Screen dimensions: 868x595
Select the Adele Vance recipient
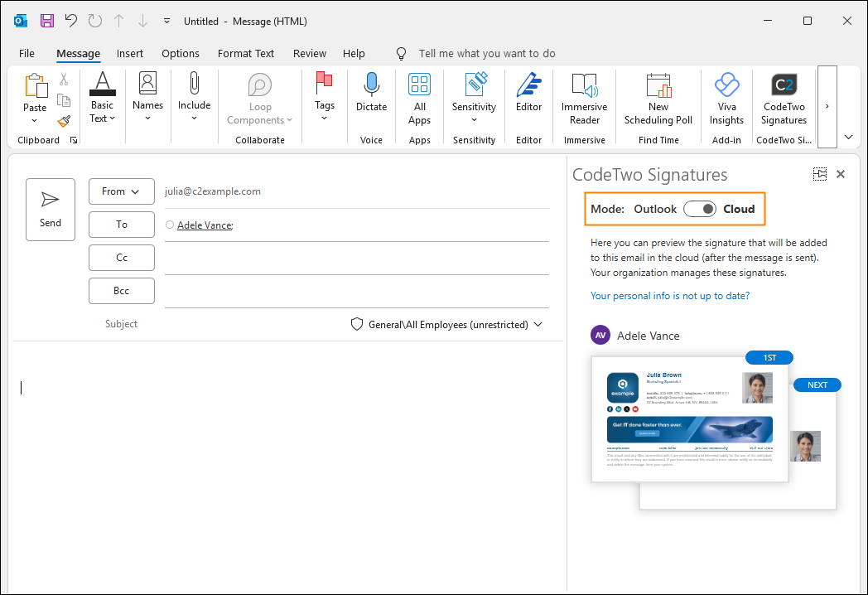pyautogui.click(x=205, y=225)
